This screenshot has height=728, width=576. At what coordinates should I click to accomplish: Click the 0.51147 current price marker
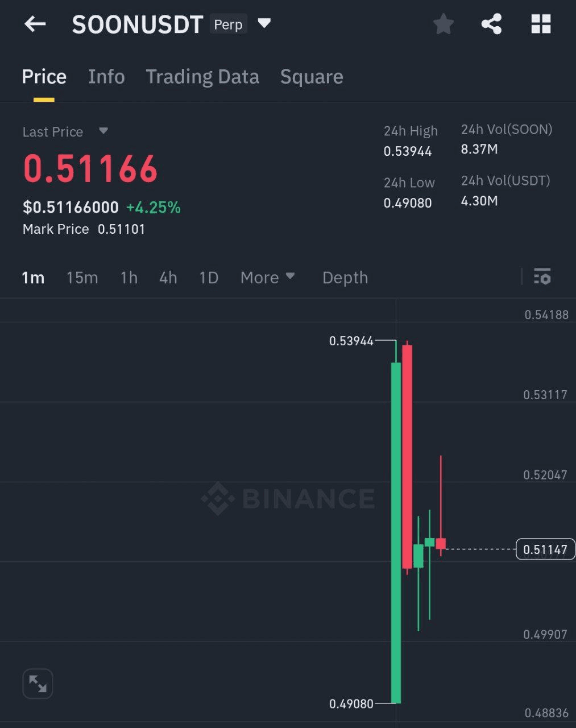545,549
